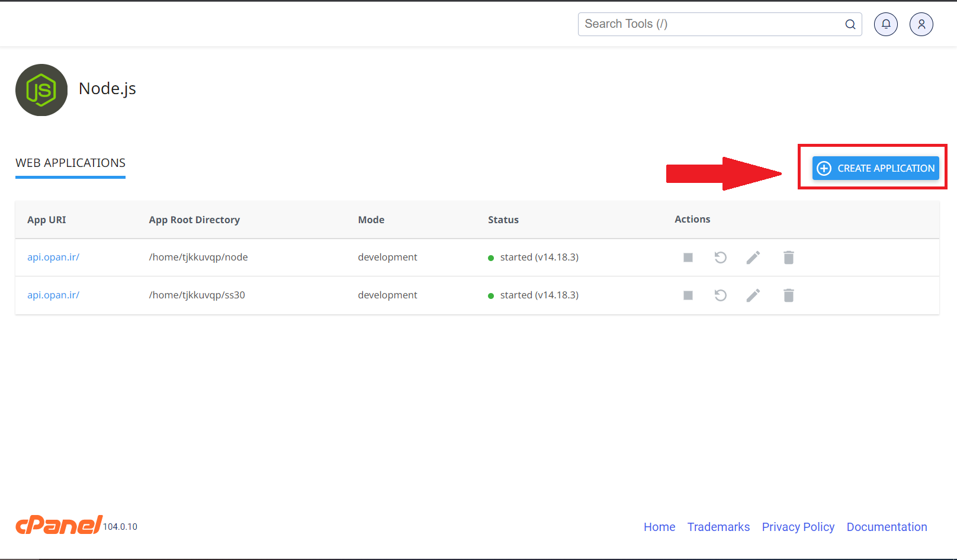This screenshot has width=957, height=560.
Task: Edit the /home/tjkkuvqp/ss30 application
Action: [753, 295]
